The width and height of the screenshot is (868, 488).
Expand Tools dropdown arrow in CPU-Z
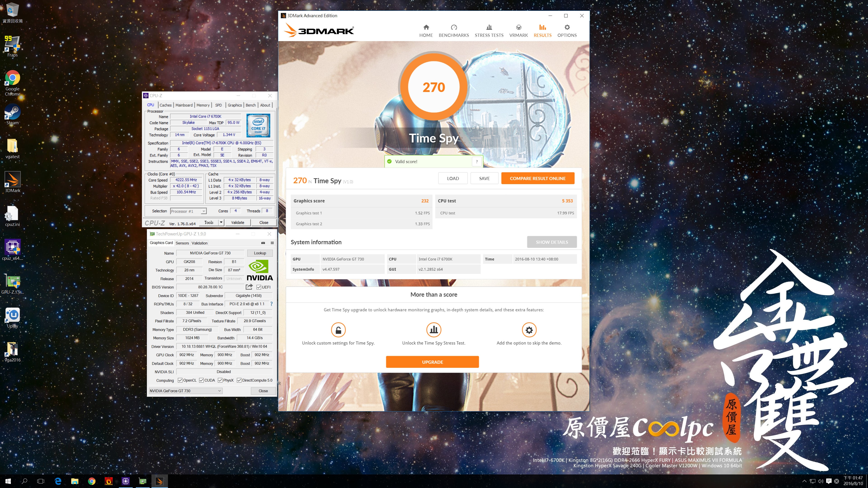221,222
